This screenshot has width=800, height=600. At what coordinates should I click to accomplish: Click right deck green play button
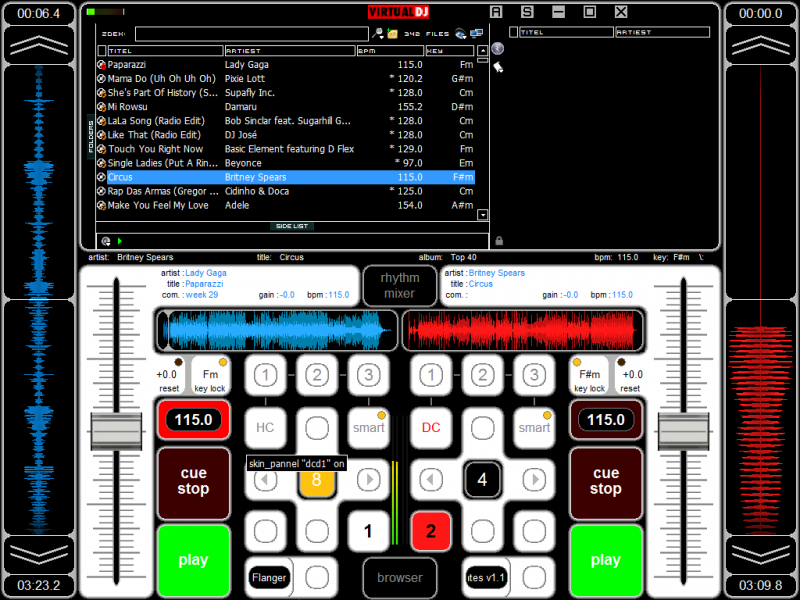pyautogui.click(x=606, y=560)
